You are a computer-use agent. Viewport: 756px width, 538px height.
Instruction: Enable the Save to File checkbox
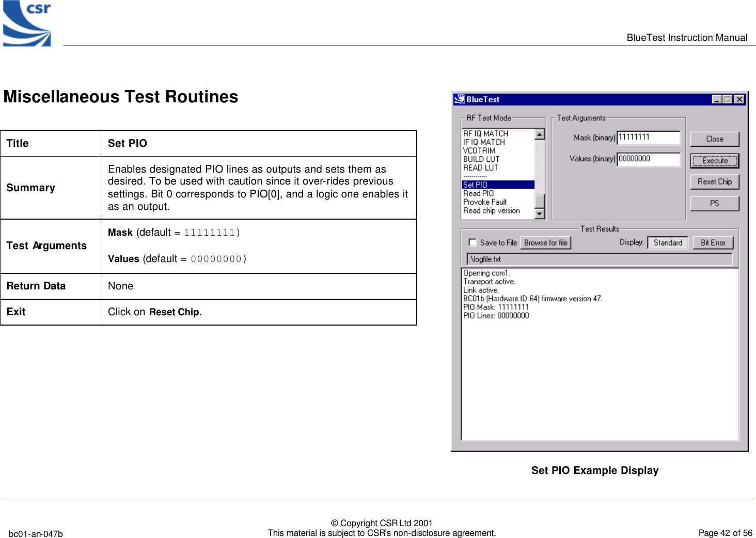point(472,242)
